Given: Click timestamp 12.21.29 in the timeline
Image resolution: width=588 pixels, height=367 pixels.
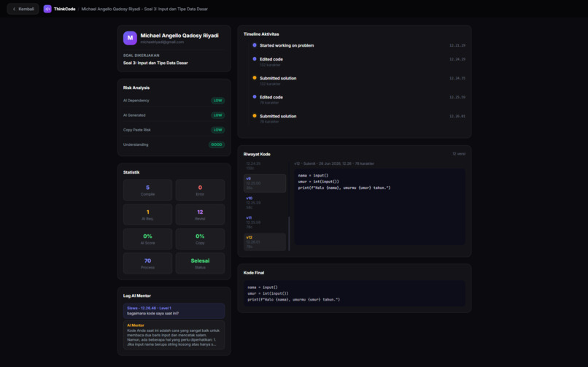Looking at the screenshot, I should coord(457,45).
